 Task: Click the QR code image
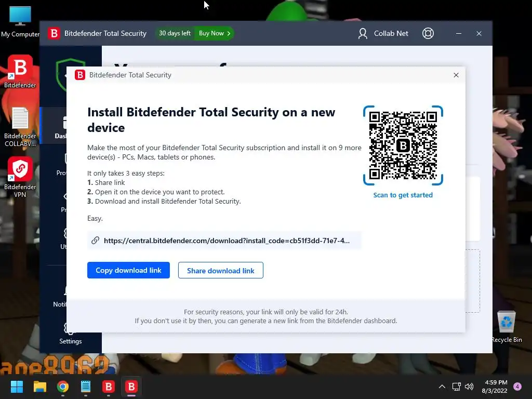click(403, 145)
